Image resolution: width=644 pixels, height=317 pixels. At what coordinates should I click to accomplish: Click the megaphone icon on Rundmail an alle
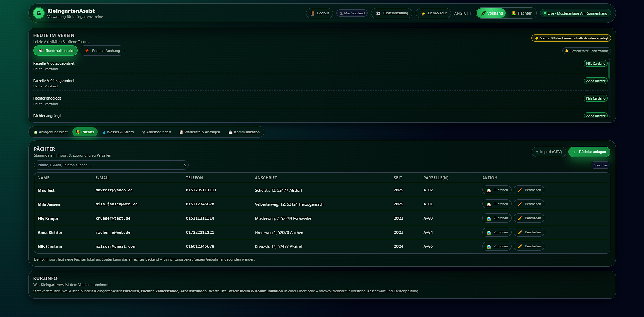(x=41, y=50)
